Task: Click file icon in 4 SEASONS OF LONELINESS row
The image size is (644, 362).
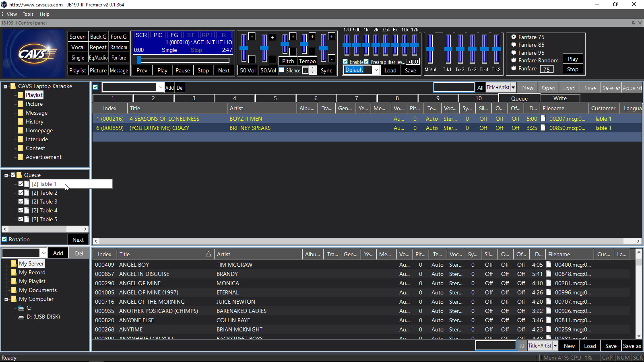Action: pos(543,119)
